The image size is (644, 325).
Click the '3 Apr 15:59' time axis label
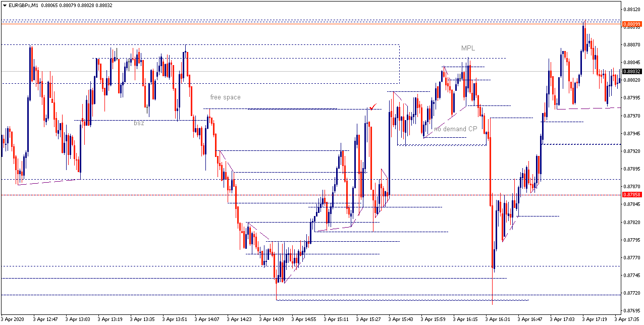(x=434, y=319)
